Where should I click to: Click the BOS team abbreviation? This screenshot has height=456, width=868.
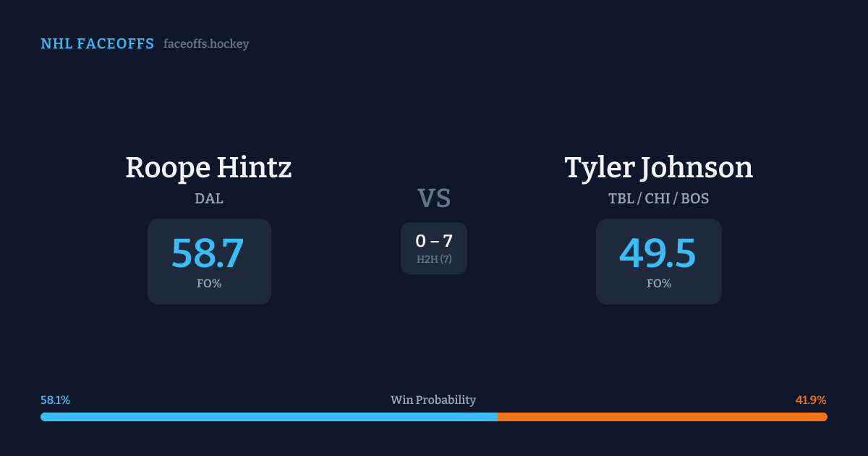tap(694, 198)
